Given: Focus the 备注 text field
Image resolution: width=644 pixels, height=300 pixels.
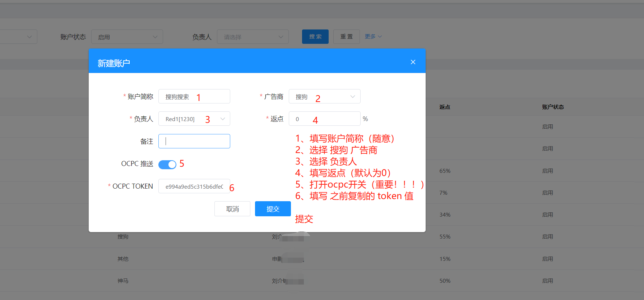Looking at the screenshot, I should click(194, 141).
